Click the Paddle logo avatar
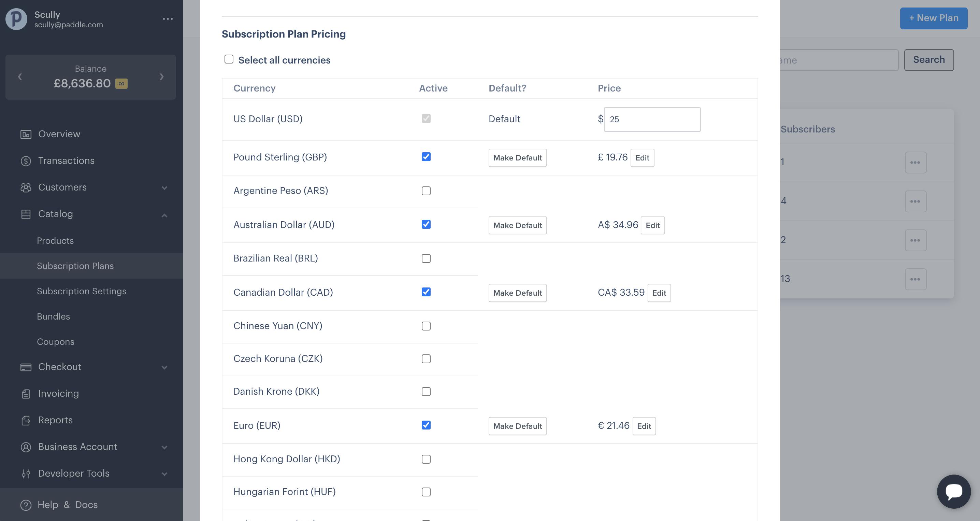 pos(16,19)
